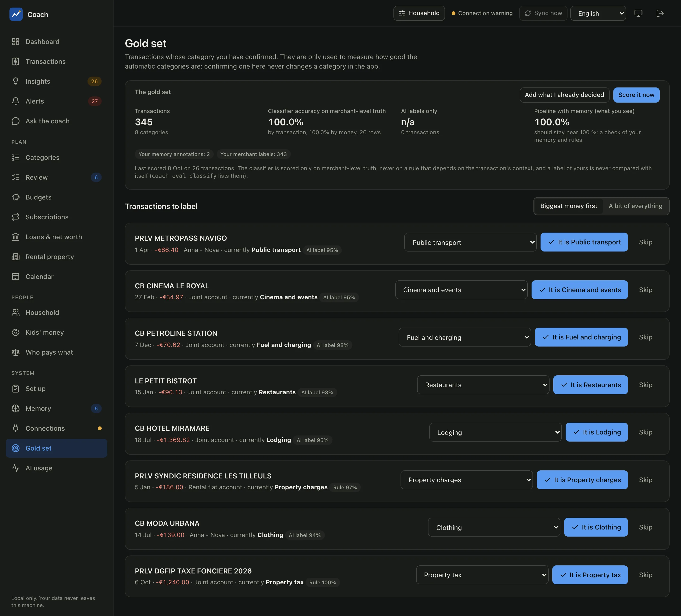Open Rental property building icon
This screenshot has height=616, width=681.
pos(16,257)
